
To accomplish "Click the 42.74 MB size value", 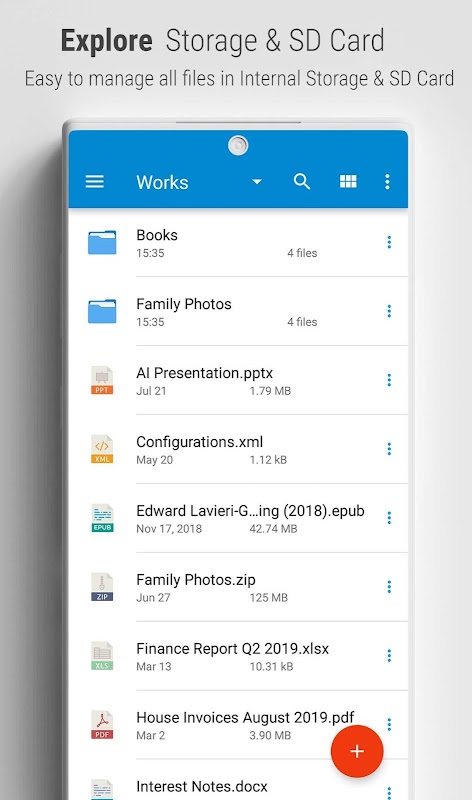I will [273, 529].
